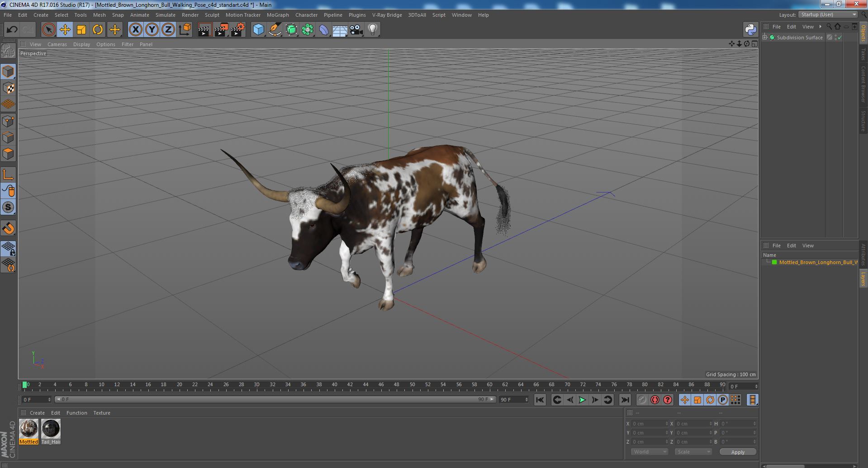
Task: Click the Apply button
Action: pos(738,452)
